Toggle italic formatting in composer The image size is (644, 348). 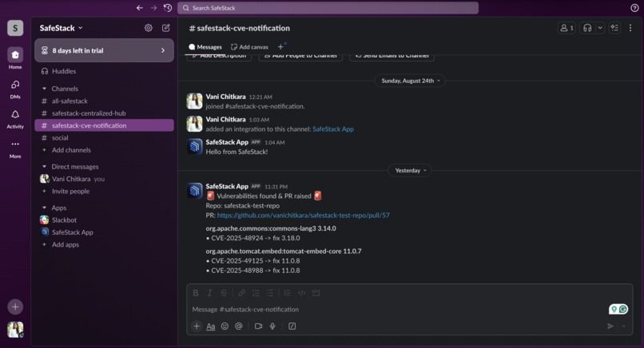[x=209, y=293]
